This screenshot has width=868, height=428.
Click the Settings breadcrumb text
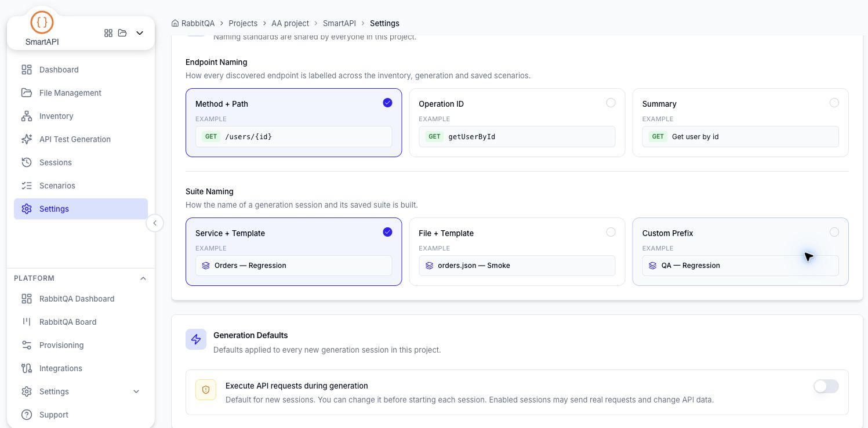384,23
